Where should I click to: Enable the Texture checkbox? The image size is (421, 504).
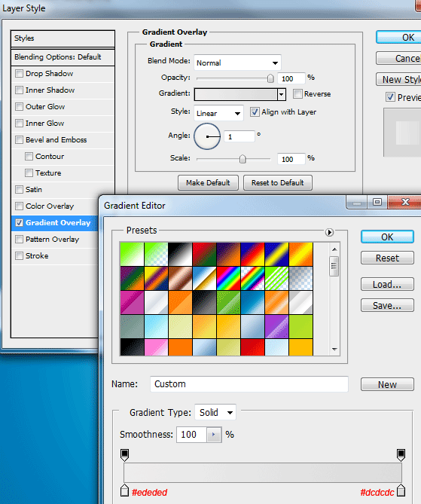click(x=29, y=173)
